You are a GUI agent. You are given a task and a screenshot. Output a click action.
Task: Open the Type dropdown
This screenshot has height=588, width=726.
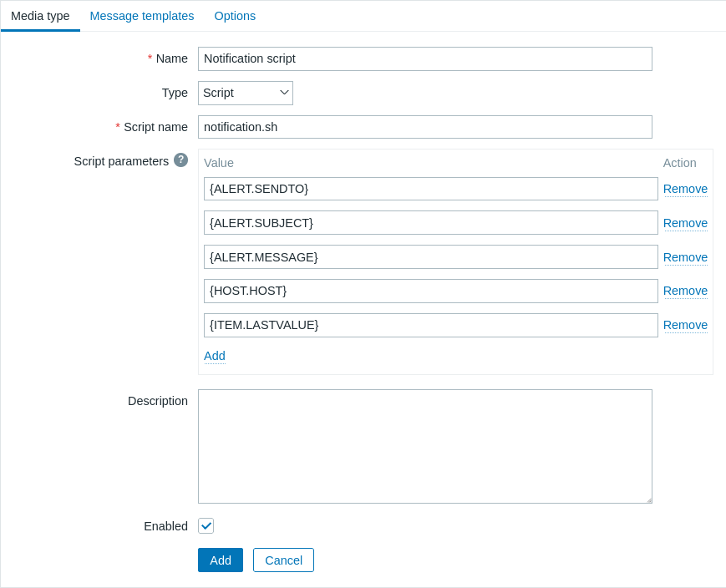click(246, 93)
